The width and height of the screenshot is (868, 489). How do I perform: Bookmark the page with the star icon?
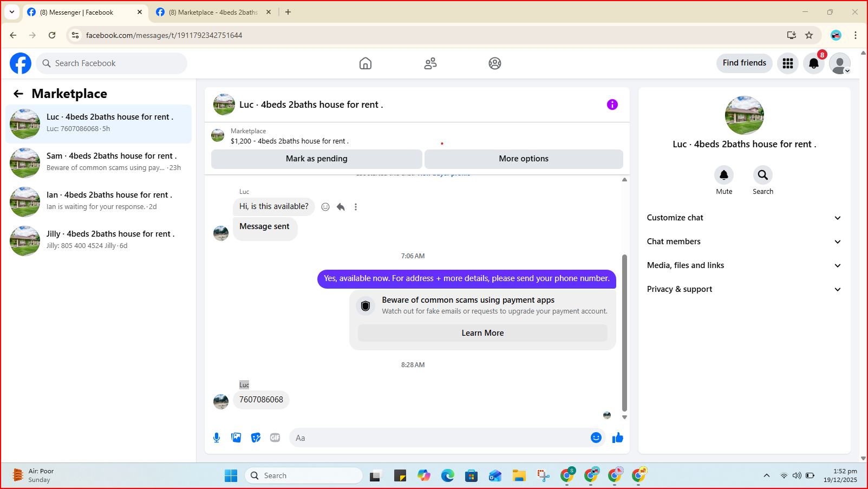click(x=809, y=35)
